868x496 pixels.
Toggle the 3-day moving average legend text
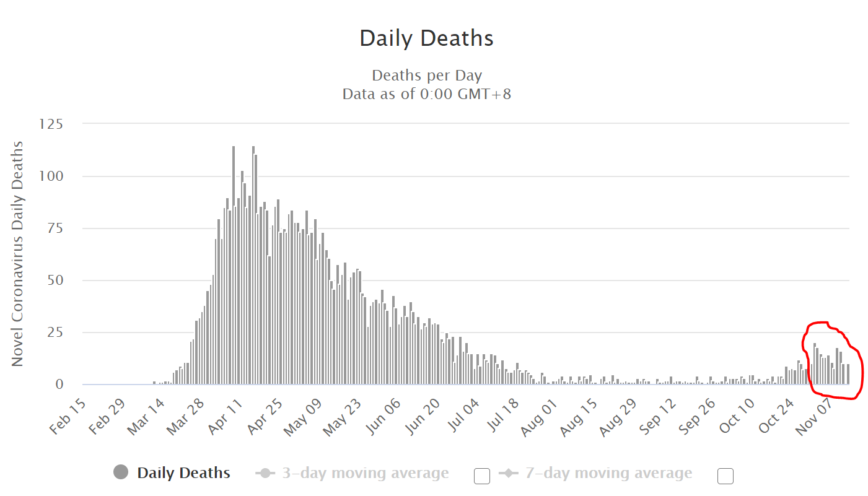[366, 474]
